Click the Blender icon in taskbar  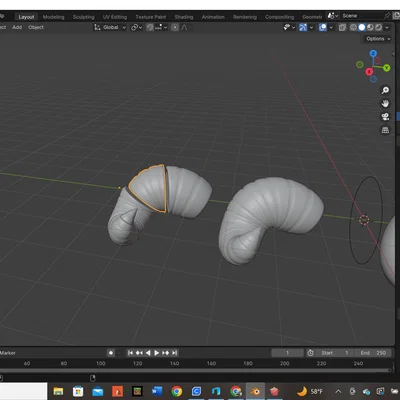pyautogui.click(x=255, y=391)
